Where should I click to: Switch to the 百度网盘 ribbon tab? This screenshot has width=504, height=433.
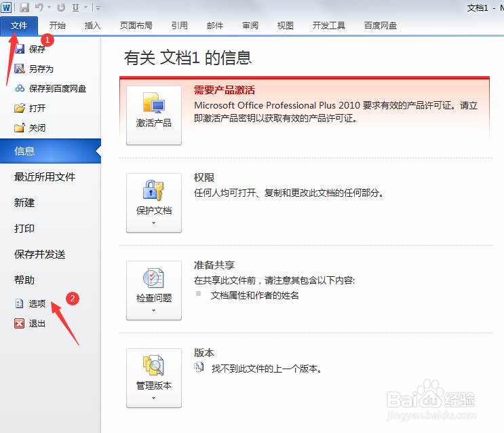(x=381, y=25)
